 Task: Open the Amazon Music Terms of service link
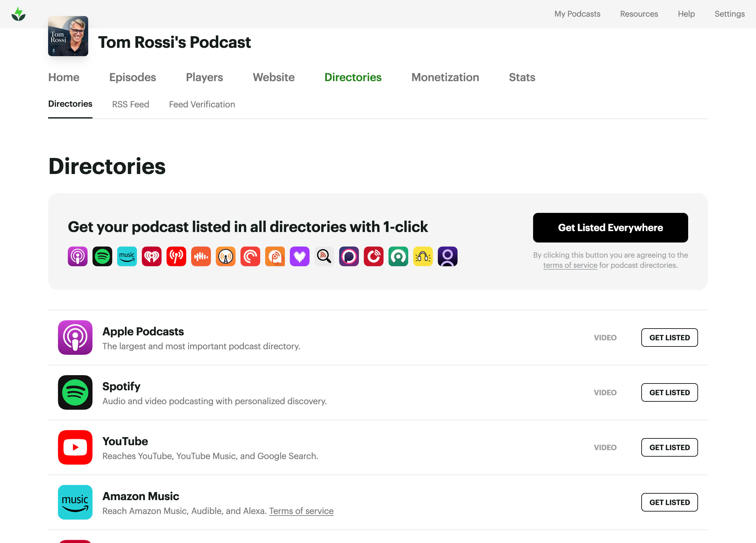pyautogui.click(x=301, y=511)
